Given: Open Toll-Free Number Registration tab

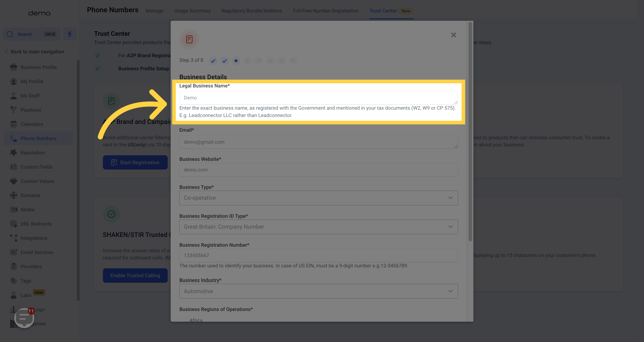Looking at the screenshot, I should click(x=325, y=11).
